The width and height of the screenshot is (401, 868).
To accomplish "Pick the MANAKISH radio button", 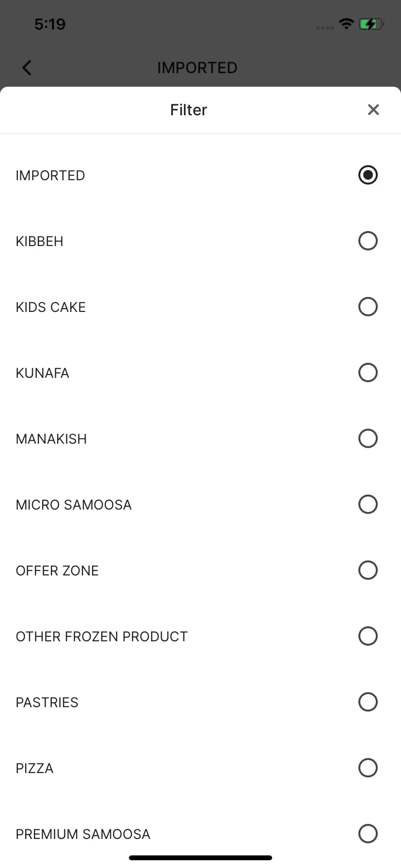I will [368, 439].
